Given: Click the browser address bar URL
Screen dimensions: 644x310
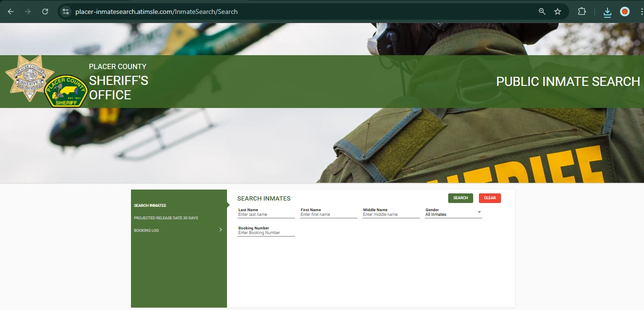Looking at the screenshot, I should [x=156, y=12].
